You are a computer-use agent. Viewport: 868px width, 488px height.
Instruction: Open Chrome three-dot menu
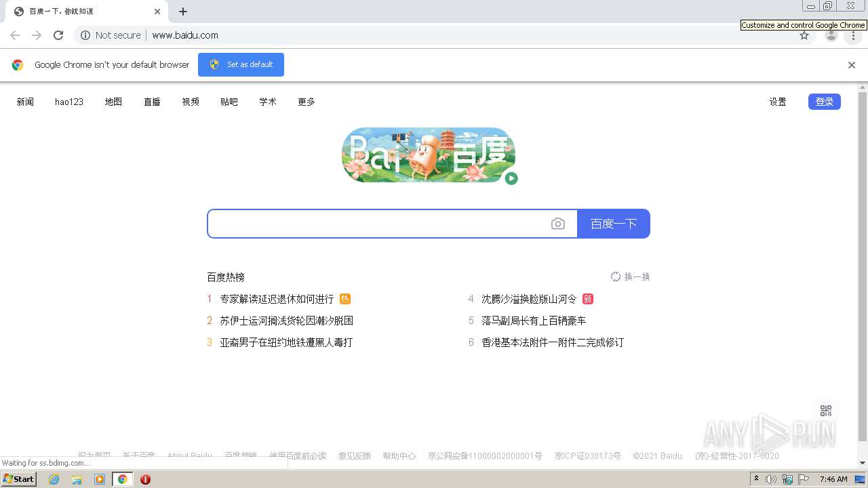pos(853,35)
